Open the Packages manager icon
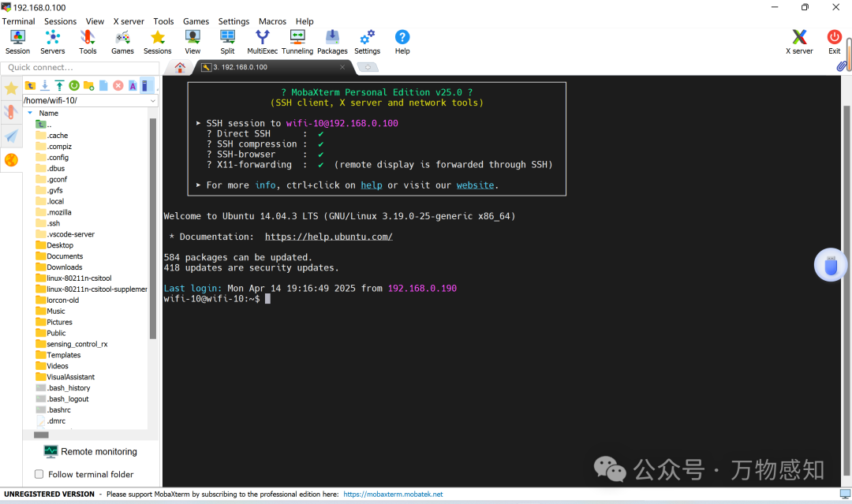852x504 pixels. click(332, 41)
